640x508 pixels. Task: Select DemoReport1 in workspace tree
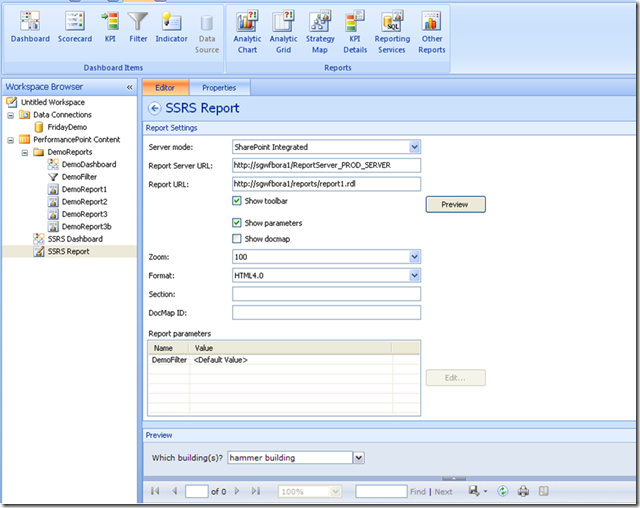point(84,189)
